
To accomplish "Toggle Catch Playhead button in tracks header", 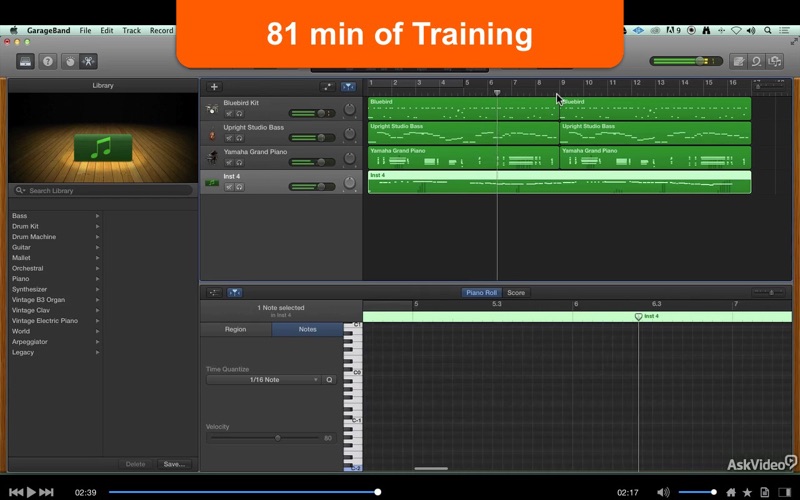I will point(348,87).
